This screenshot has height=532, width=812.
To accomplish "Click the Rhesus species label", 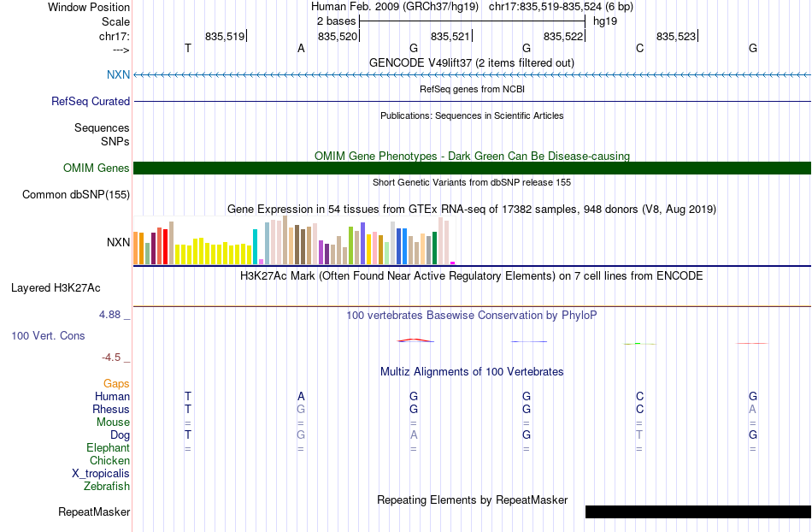I will tap(111, 409).
